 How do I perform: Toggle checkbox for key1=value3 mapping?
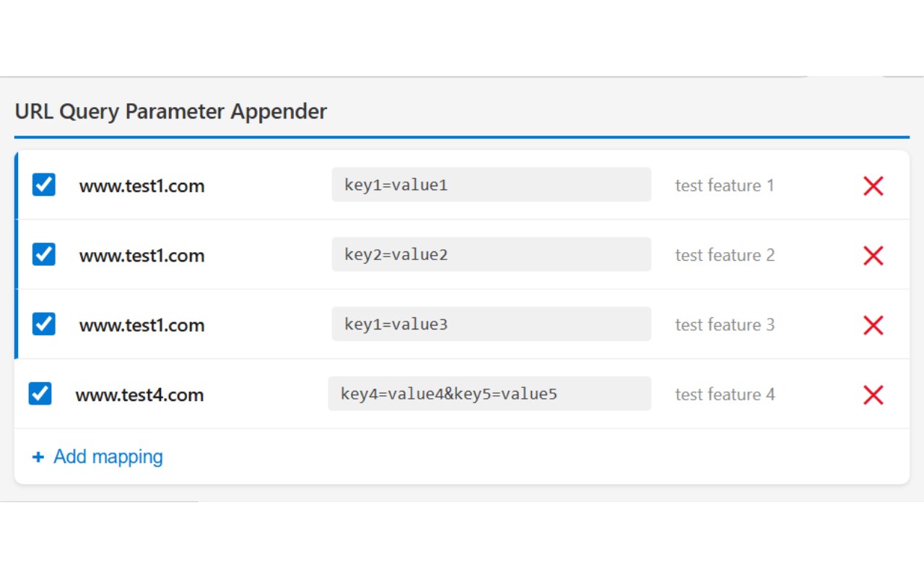coord(44,324)
